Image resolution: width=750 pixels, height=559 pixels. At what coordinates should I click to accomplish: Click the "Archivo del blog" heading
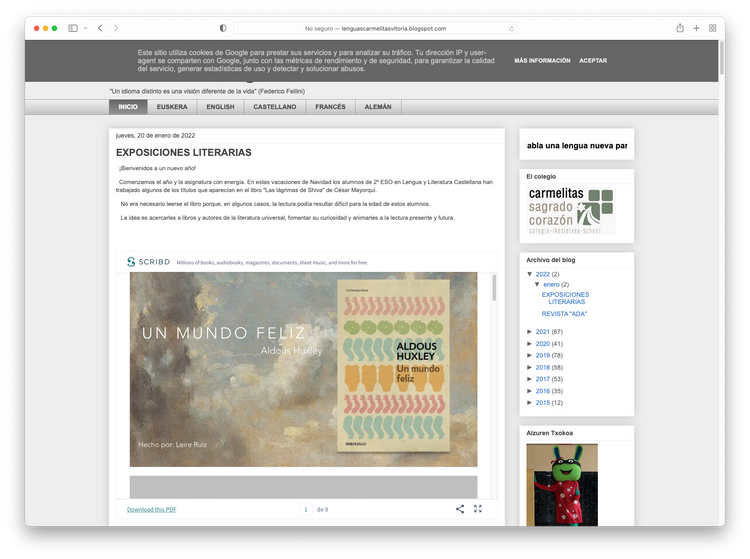(x=551, y=260)
